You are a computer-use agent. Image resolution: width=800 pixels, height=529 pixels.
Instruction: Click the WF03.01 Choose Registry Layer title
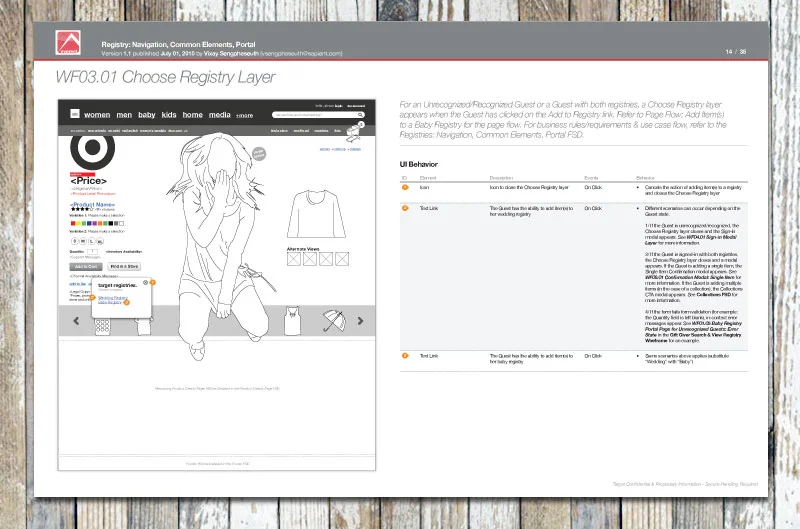(165, 77)
